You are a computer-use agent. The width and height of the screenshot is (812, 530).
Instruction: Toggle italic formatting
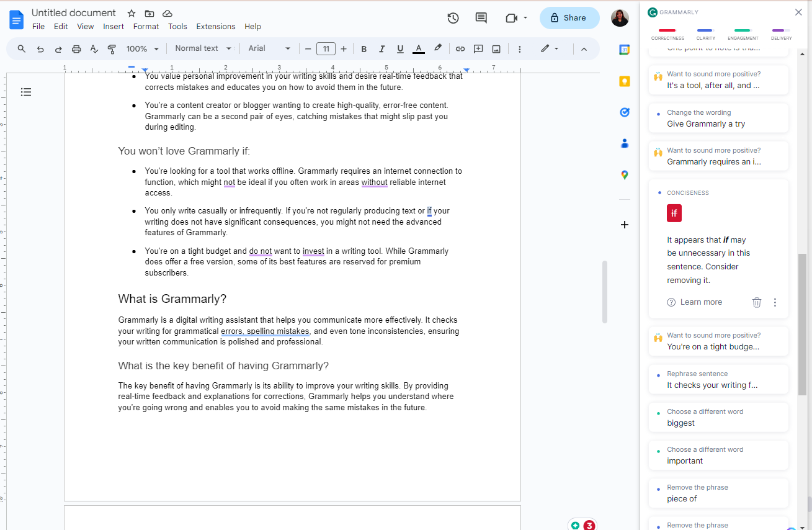(x=382, y=48)
